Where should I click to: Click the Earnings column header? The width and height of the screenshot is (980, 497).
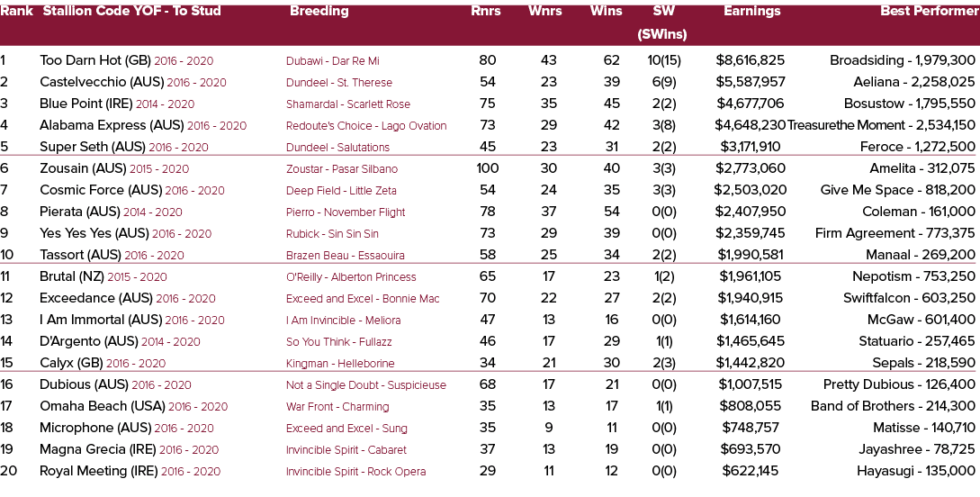[x=752, y=11]
